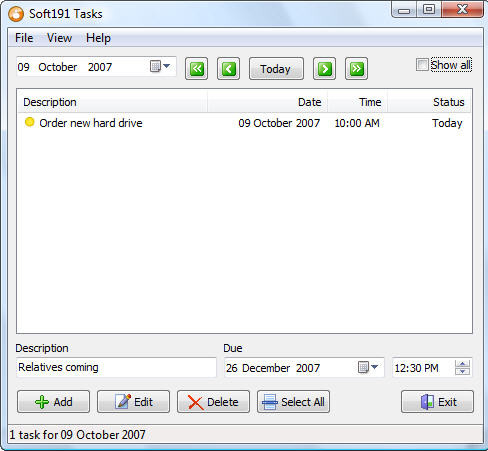
Task: Click '10:00 AM' time cell
Action: tap(357, 123)
